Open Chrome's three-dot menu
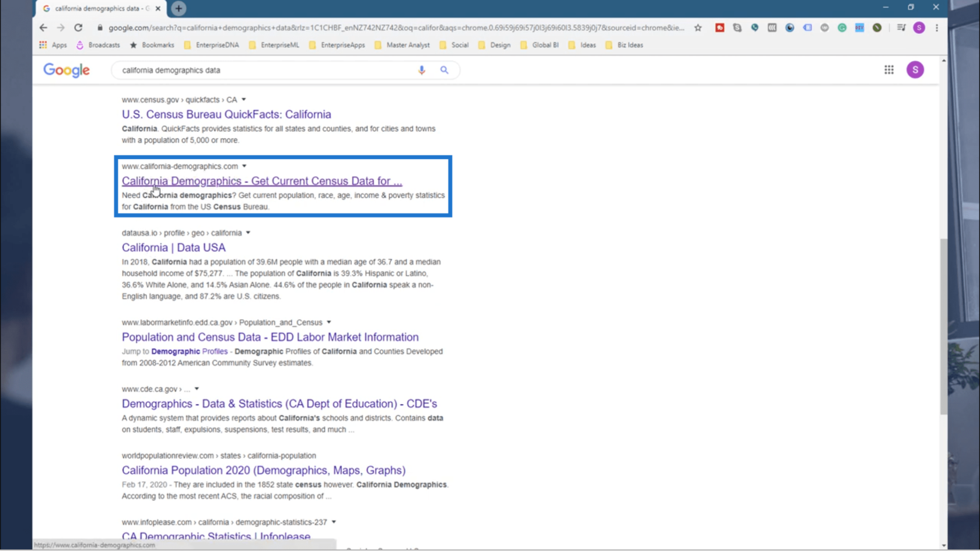Screen dimensions: 980x551 (x=937, y=27)
